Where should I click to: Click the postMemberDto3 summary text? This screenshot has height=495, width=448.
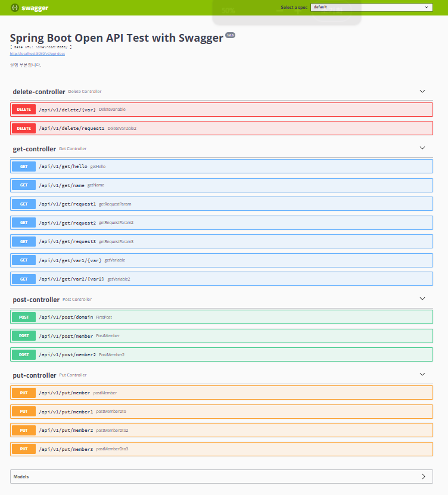[112, 449]
